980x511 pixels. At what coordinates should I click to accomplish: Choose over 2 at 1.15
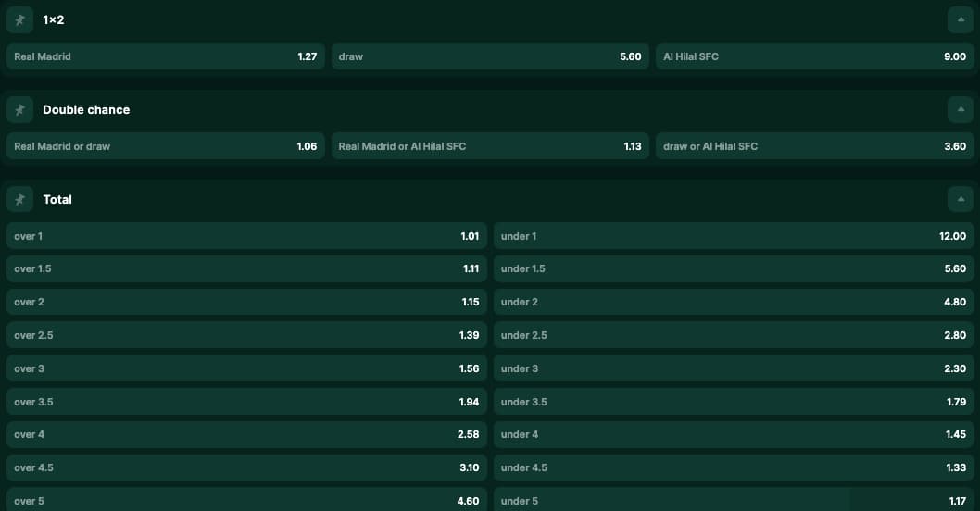pyautogui.click(x=247, y=302)
